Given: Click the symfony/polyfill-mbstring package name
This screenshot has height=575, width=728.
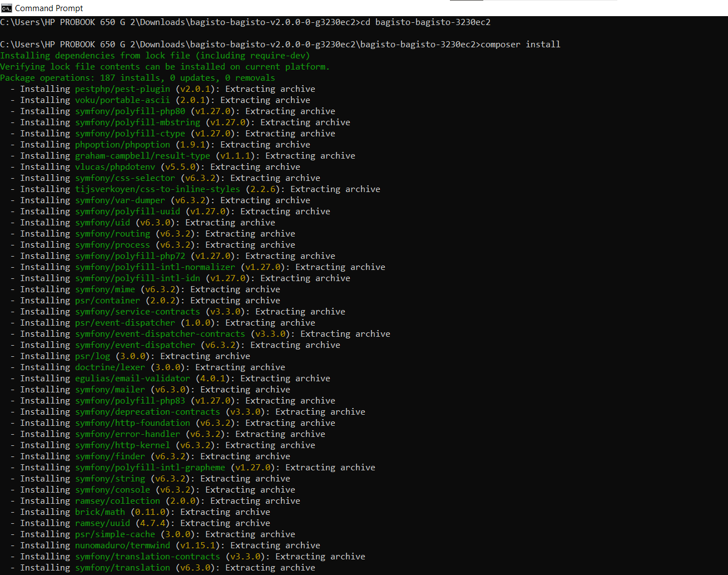Looking at the screenshot, I should pos(137,122).
